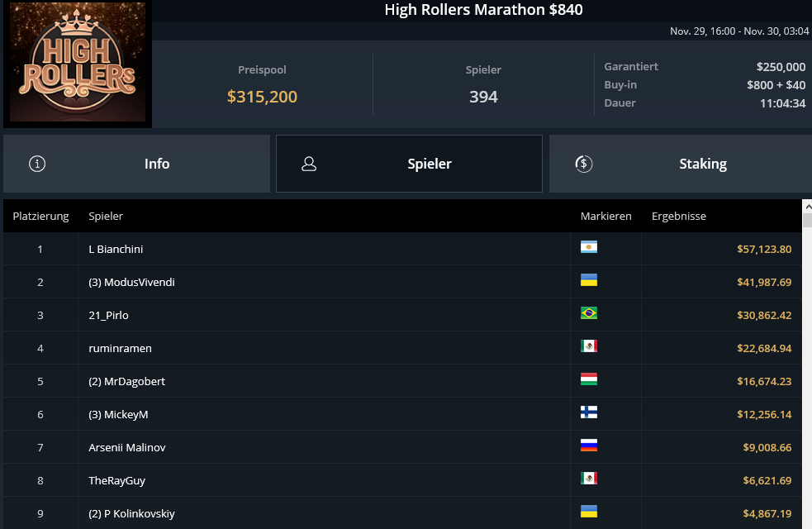Open the first-place L Bianchini row
This screenshot has height=529, width=812.
(x=116, y=249)
